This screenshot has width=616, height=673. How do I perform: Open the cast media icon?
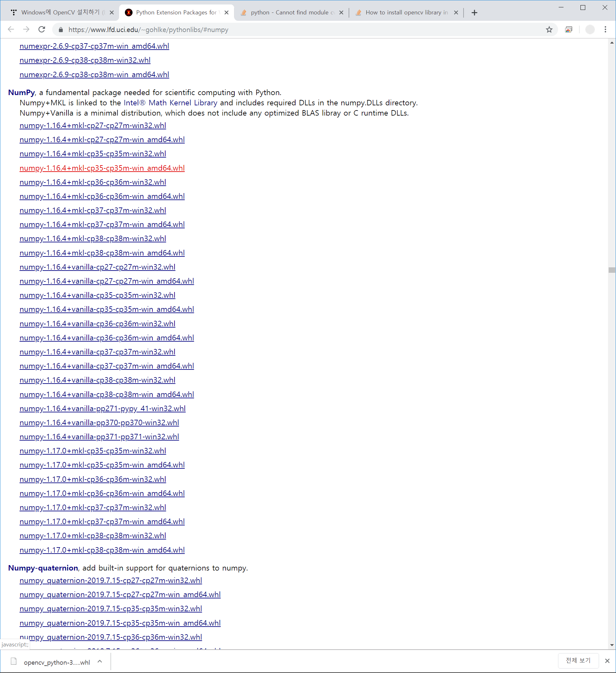[569, 30]
